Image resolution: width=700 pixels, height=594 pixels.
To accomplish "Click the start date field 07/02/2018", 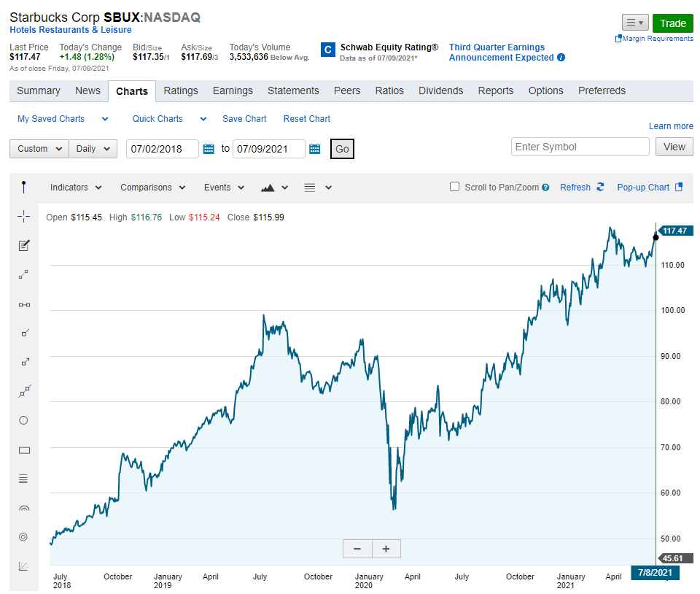I will (163, 149).
